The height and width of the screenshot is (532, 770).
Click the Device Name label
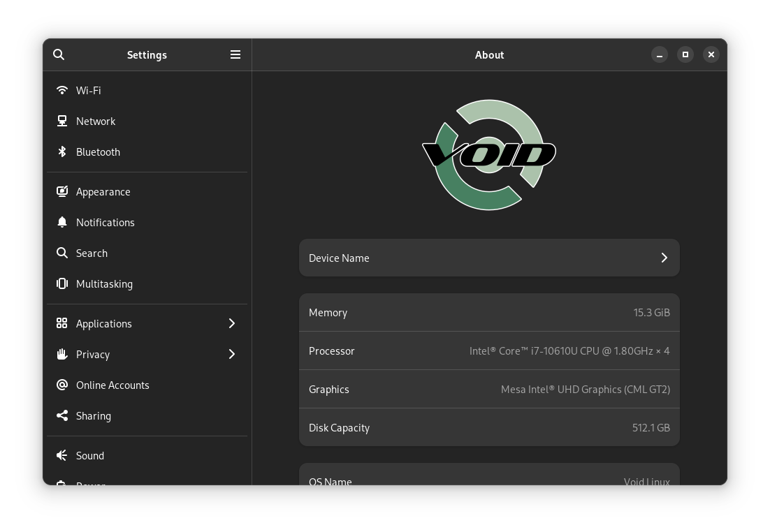coord(339,258)
